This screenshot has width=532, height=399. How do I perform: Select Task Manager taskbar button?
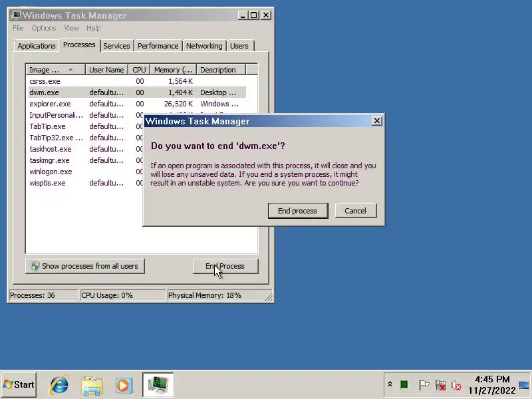[158, 385]
